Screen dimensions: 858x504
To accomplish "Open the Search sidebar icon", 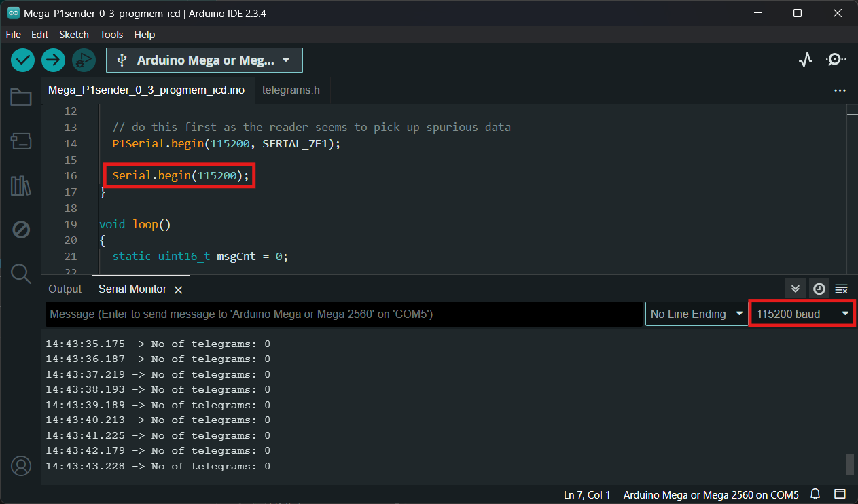I will point(21,274).
